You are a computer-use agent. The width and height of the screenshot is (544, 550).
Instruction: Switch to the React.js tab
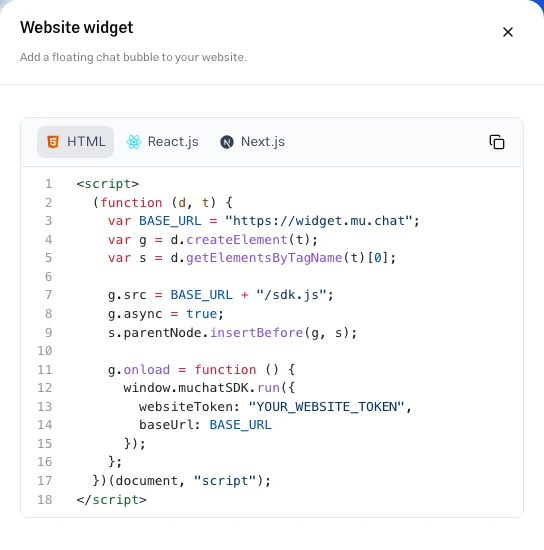pos(162,142)
